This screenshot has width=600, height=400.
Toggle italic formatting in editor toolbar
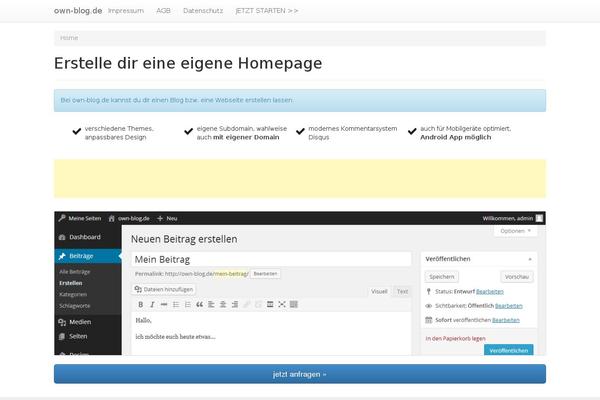point(152,305)
